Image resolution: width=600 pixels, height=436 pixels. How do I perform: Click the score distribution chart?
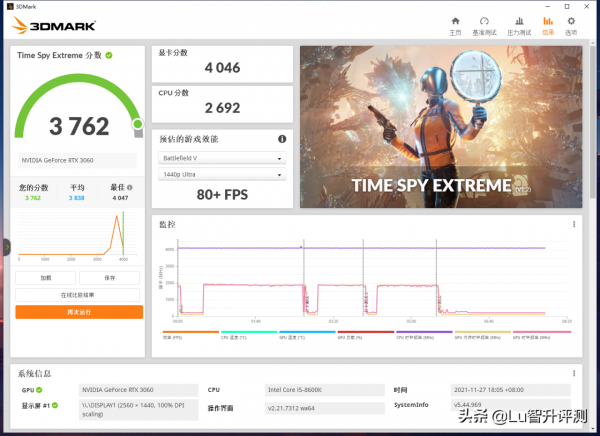(x=78, y=236)
